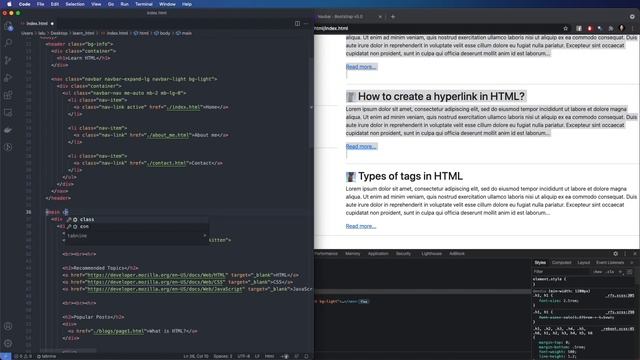Open the Accounts icon in activity bar
Viewport: 640px width, 360px height.
(x=8, y=326)
